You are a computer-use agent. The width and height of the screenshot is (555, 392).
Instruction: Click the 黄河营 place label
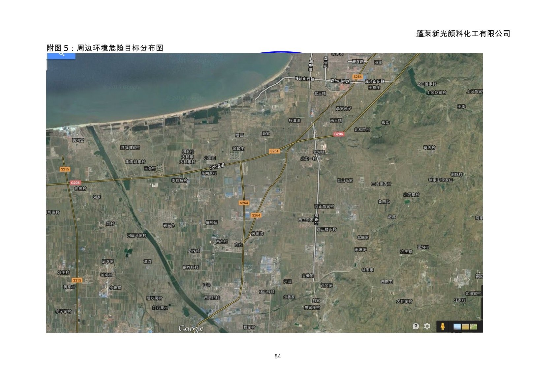[78, 140]
